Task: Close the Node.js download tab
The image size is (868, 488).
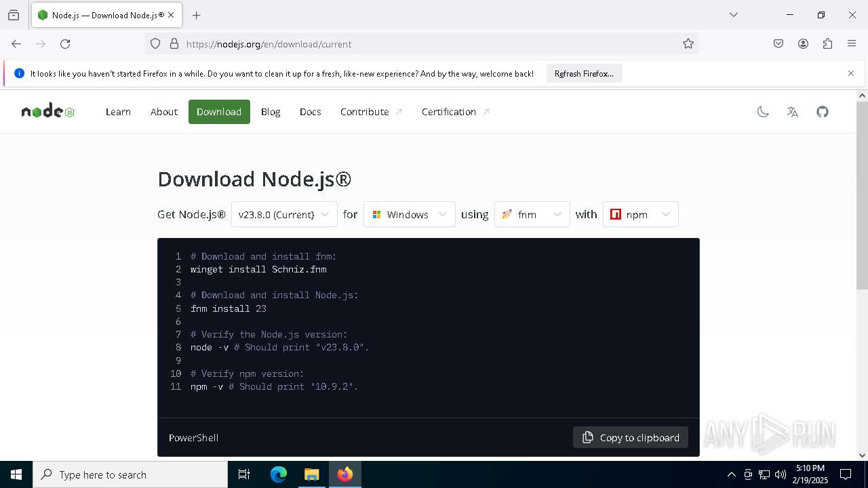Action: (x=171, y=15)
